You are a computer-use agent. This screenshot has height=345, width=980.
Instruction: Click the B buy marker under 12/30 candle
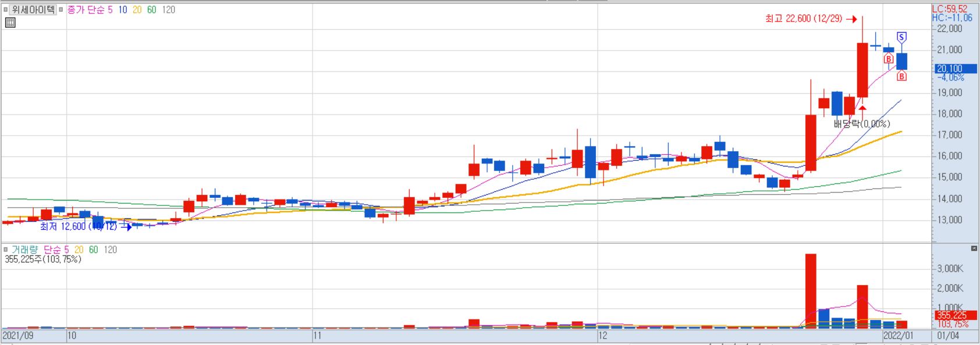tap(889, 59)
